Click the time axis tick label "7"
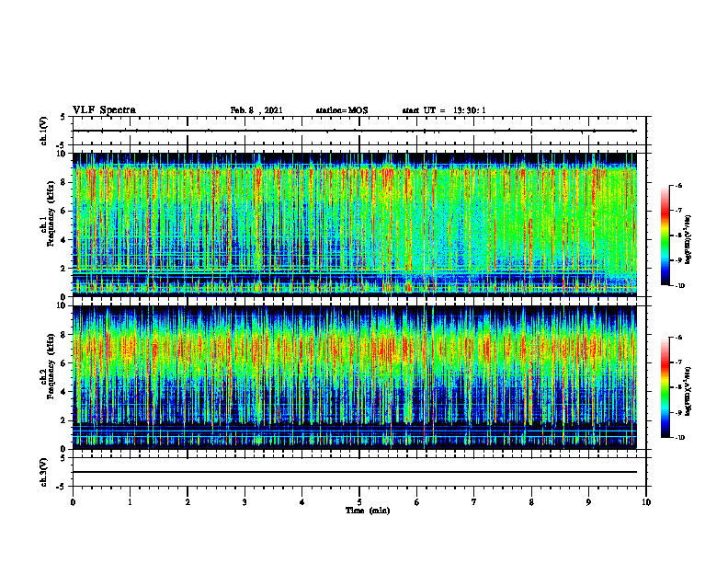 point(474,502)
